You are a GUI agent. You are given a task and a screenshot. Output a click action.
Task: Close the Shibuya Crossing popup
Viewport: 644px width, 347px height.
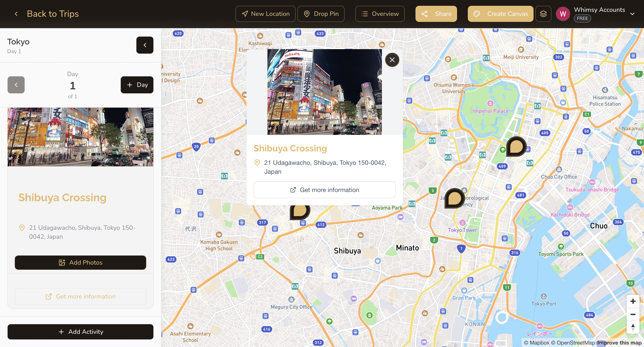coord(392,60)
